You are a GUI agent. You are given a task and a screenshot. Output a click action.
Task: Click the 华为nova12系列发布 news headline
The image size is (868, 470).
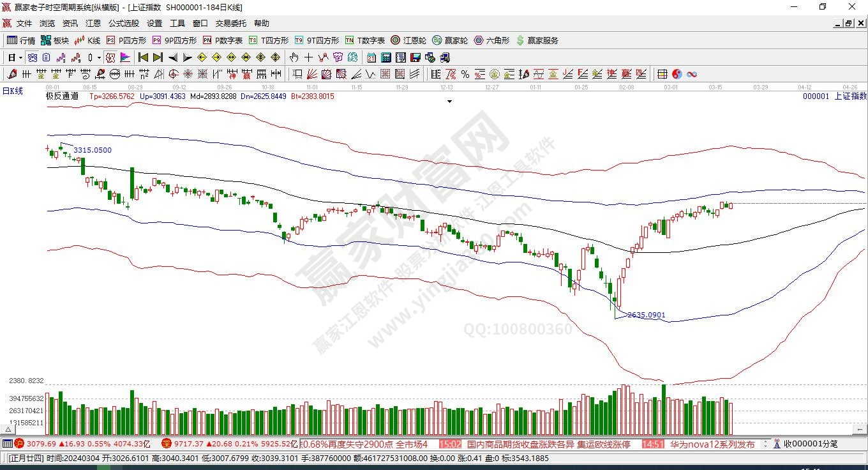click(712, 444)
